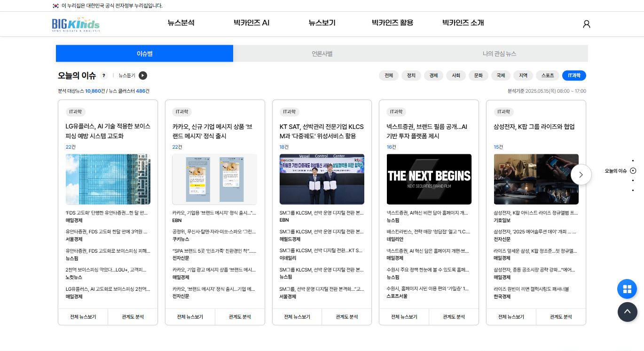Open headline KT SAT, 선박관리 전문기업 KLCSM
The image size is (644, 351).
click(322, 131)
